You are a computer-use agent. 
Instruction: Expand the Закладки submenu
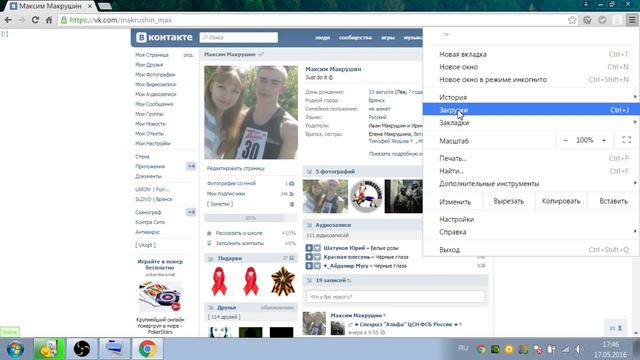pyautogui.click(x=531, y=122)
